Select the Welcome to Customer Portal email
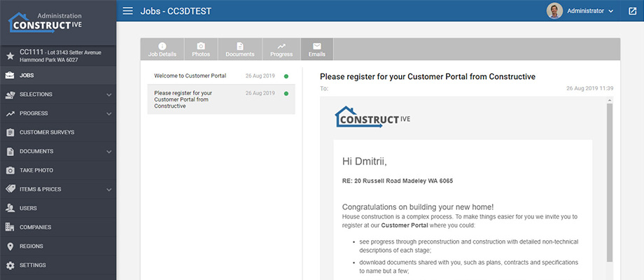 click(221, 76)
